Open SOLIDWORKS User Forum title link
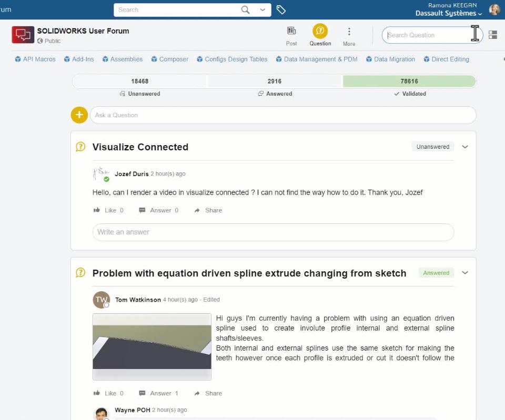Screen dimensions: 505x420 coord(83,31)
